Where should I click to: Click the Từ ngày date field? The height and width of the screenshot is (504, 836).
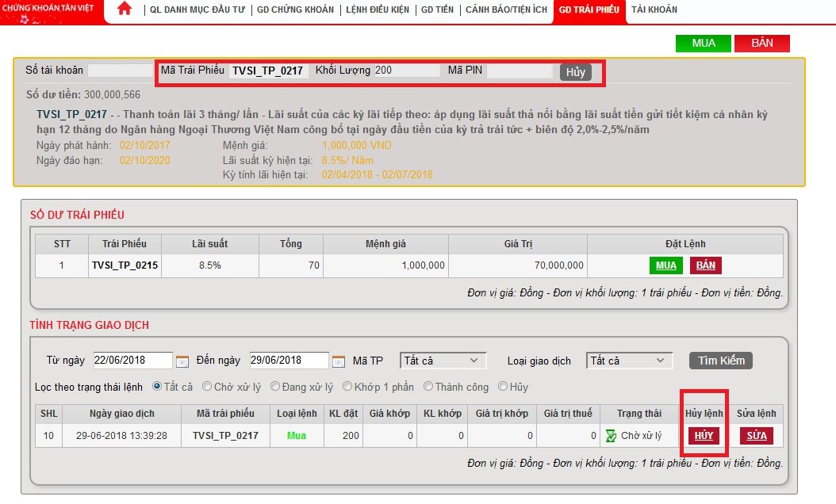click(x=132, y=360)
